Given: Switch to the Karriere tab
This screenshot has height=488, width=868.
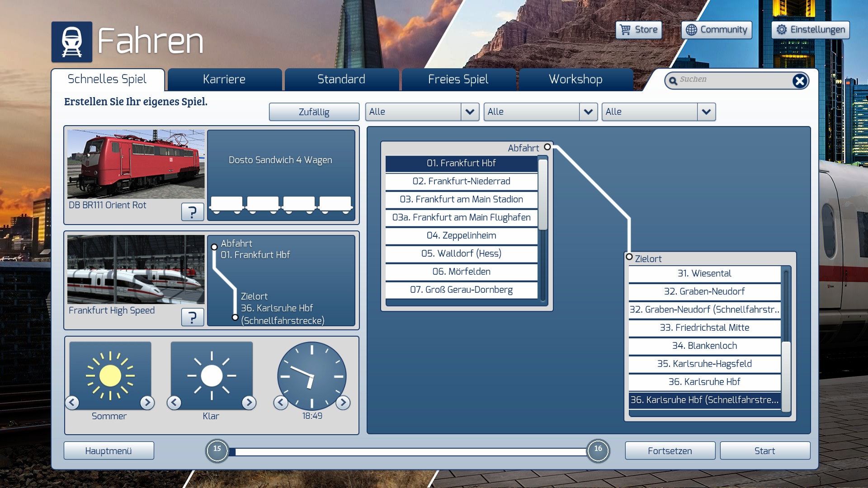Looking at the screenshot, I should [x=224, y=80].
